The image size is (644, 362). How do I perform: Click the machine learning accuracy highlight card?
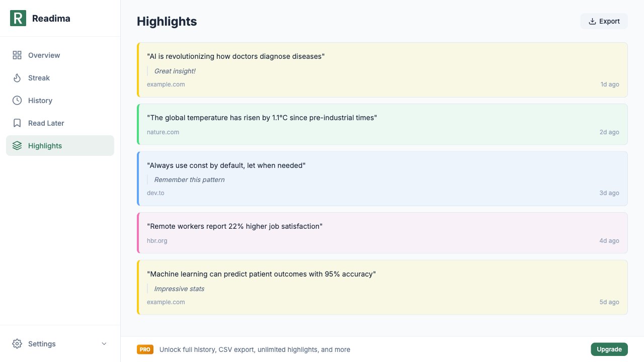point(382,287)
